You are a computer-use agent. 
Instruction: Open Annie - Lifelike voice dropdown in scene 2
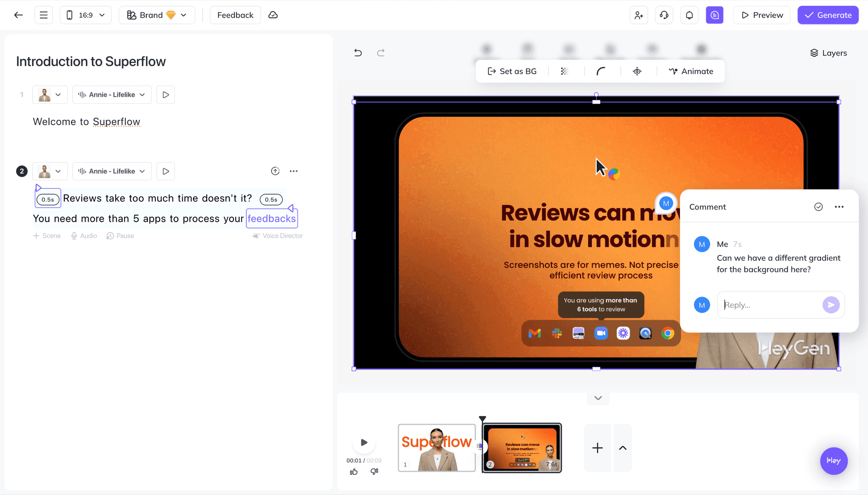[x=112, y=171]
